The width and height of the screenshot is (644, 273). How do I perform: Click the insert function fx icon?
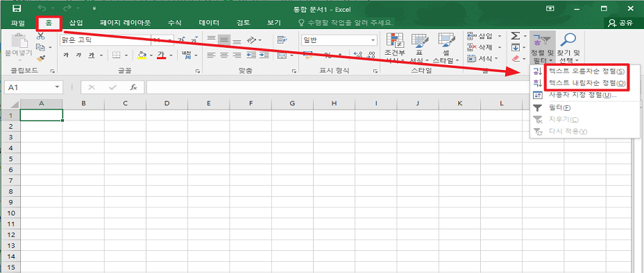click(x=133, y=87)
